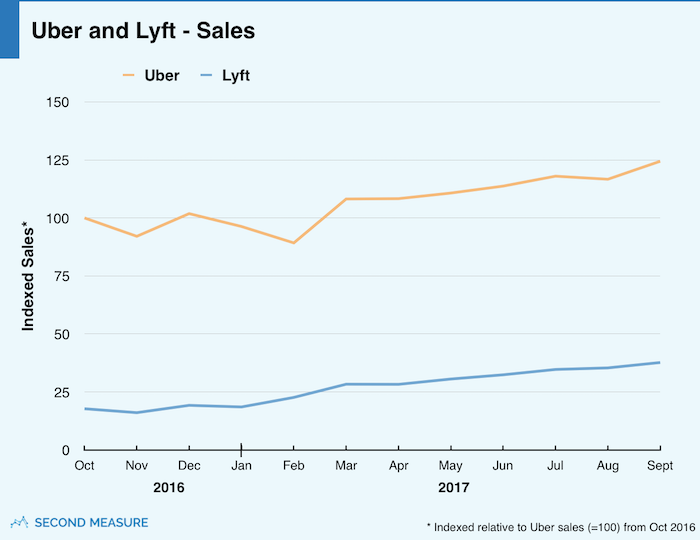The height and width of the screenshot is (540, 700).
Task: Click the Lyft legend entry
Action: 225,75
